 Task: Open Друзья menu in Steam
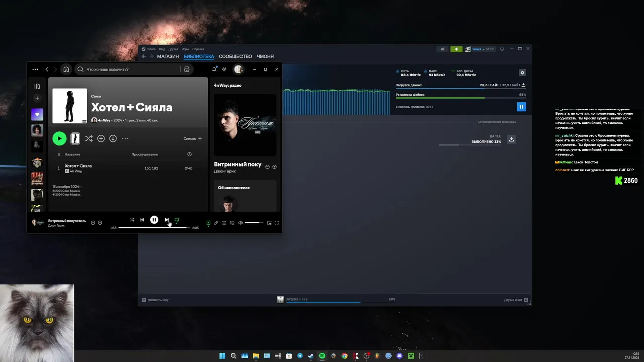(173, 49)
